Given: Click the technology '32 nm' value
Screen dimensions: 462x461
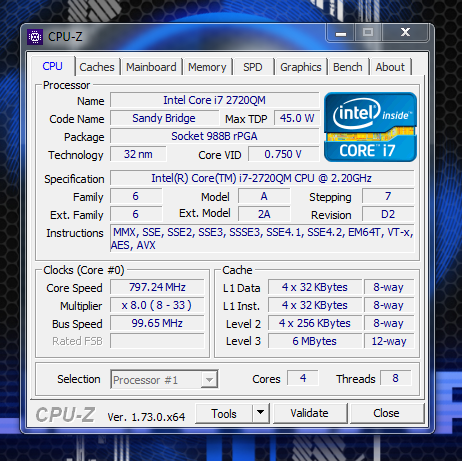Looking at the screenshot, I should click(138, 154).
